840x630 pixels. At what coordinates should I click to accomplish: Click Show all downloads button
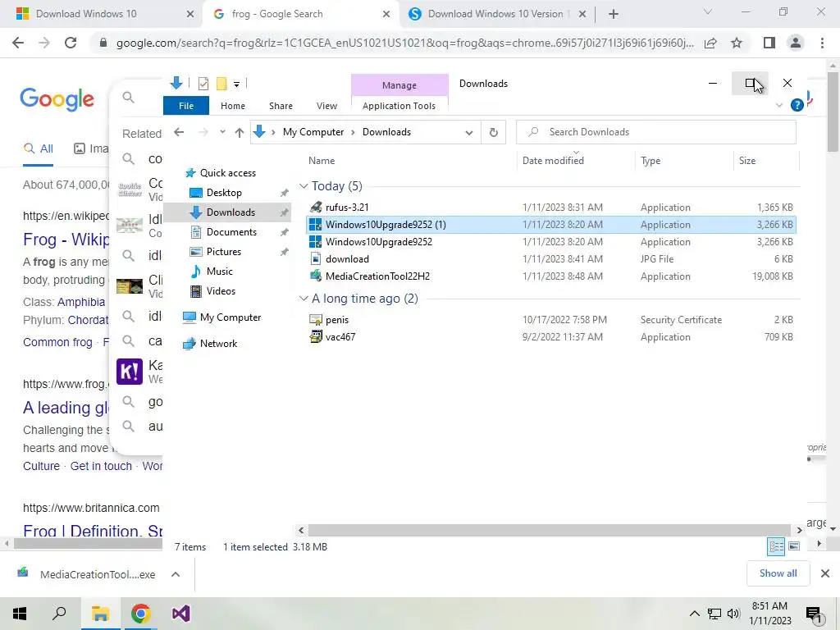tap(778, 573)
